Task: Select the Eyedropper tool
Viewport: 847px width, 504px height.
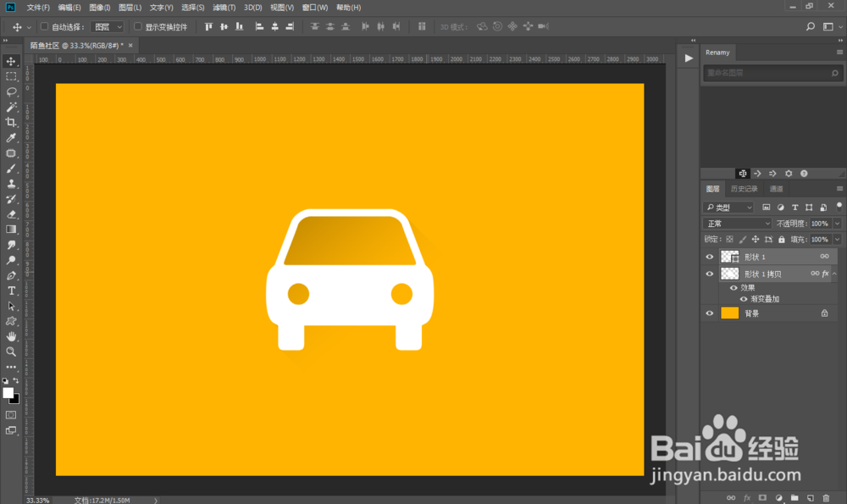Action: coord(11,138)
